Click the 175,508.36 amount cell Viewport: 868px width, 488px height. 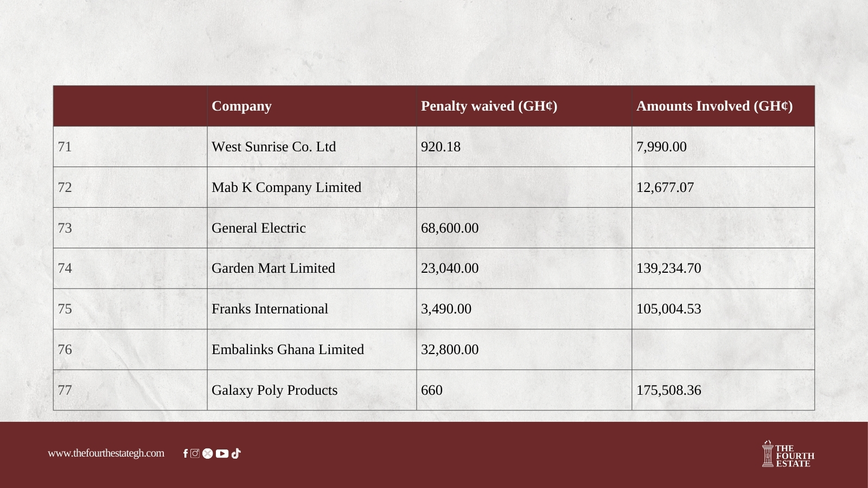click(723, 390)
